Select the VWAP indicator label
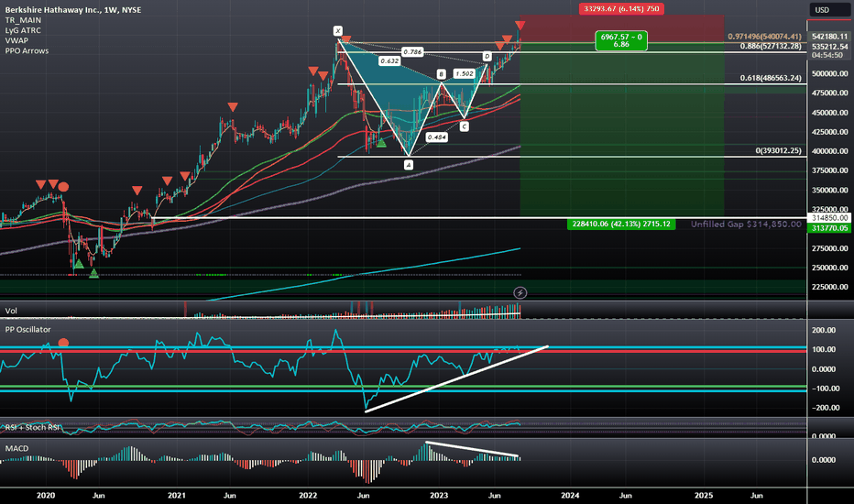This screenshot has width=854, height=504. pos(16,40)
